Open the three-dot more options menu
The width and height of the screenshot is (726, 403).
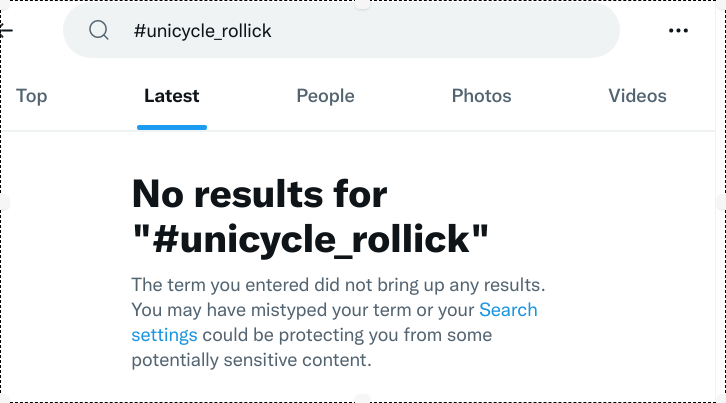678,31
